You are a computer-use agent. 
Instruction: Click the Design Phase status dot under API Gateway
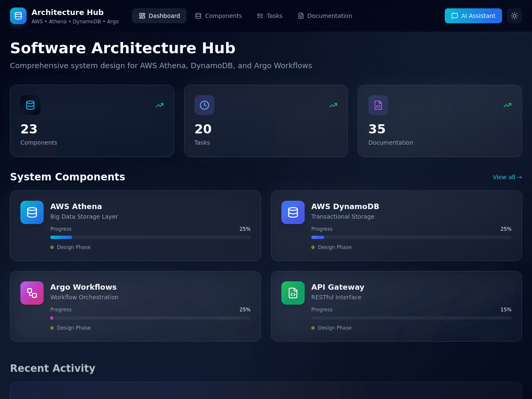point(313,328)
